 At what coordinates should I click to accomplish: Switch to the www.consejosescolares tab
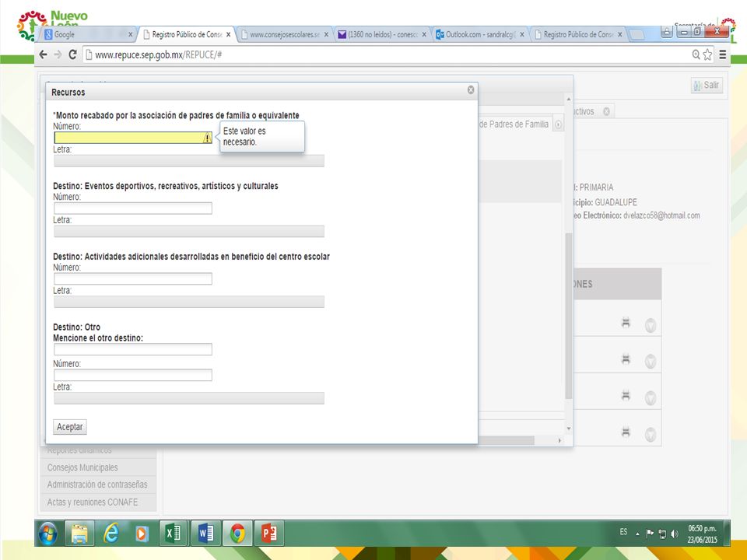coord(285,34)
